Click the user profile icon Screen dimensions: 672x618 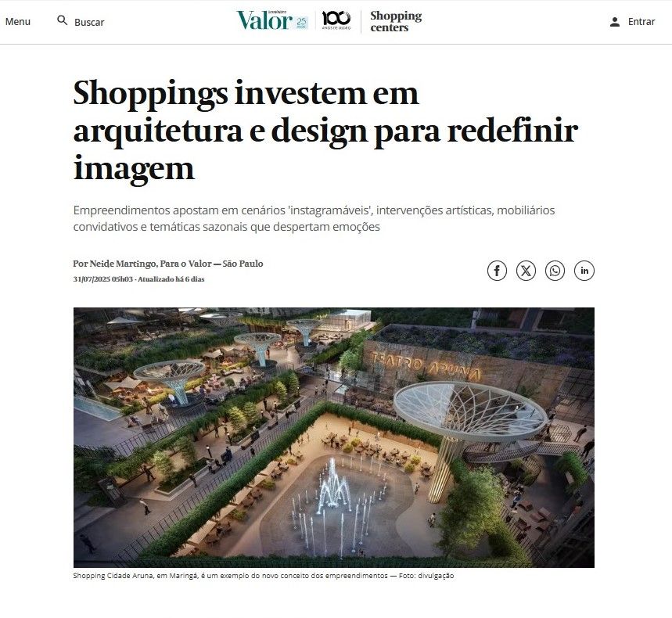615,22
